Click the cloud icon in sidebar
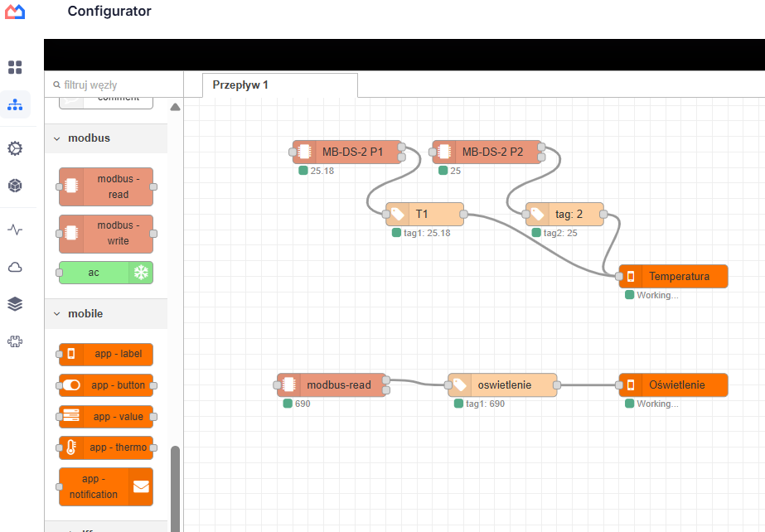The image size is (765, 532). coord(15,267)
